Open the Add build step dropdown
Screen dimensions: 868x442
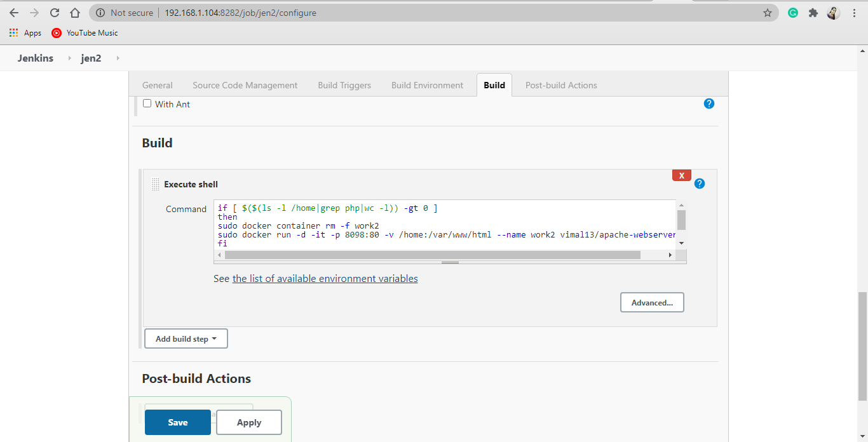186,338
